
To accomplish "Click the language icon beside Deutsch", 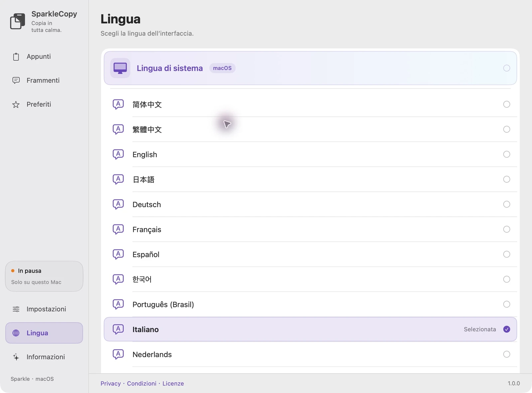I will click(118, 204).
